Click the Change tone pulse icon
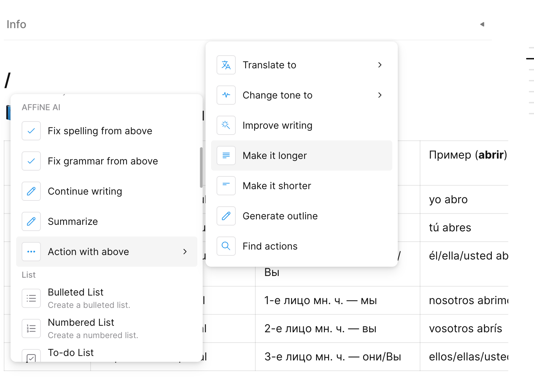Image resolution: width=534 pixels, height=392 pixels. pos(226,95)
